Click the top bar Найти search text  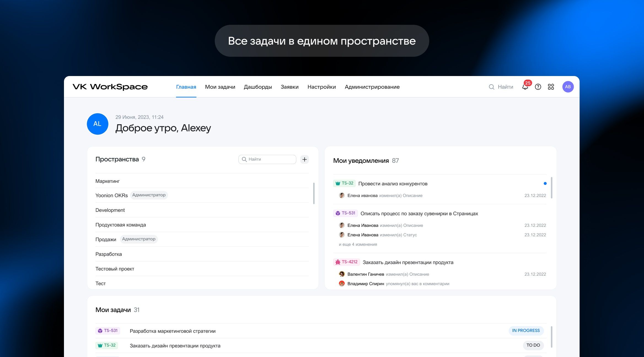click(505, 87)
